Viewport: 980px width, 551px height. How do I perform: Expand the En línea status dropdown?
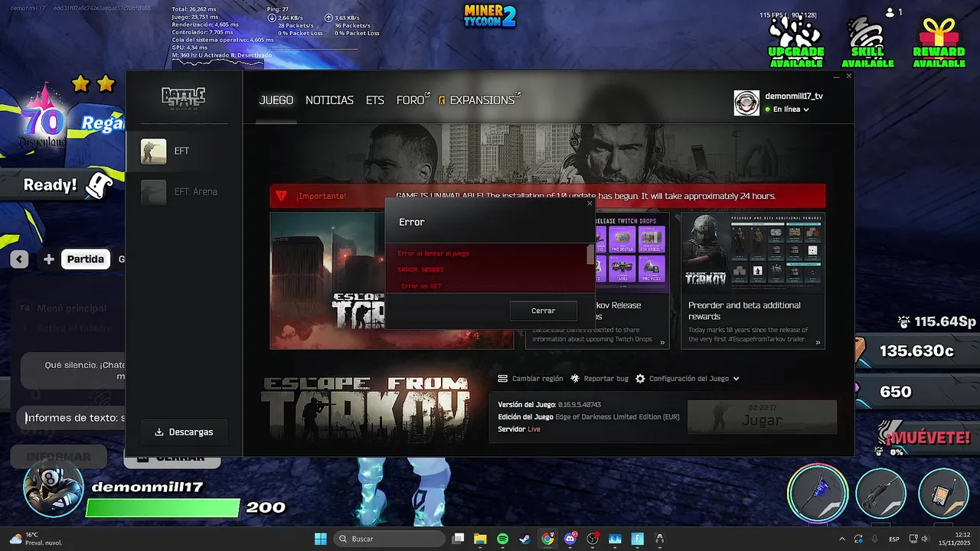point(806,110)
